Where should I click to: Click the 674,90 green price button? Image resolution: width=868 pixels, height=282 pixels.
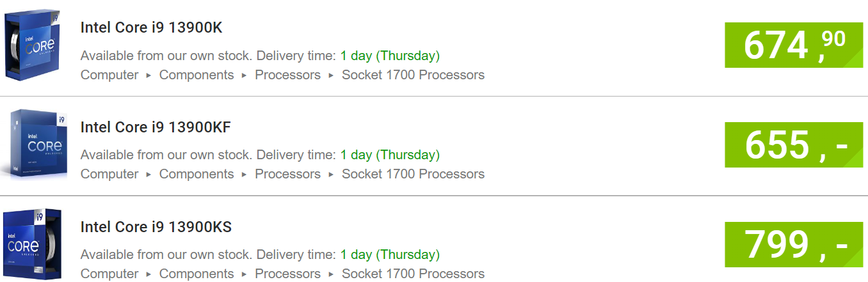click(794, 45)
